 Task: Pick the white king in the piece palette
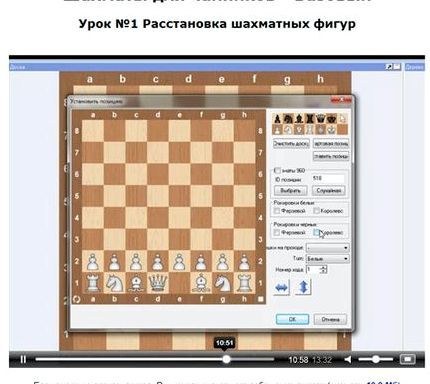coord(332,129)
